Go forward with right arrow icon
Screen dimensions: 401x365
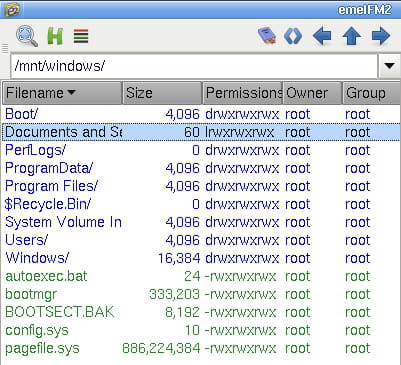pos(381,36)
